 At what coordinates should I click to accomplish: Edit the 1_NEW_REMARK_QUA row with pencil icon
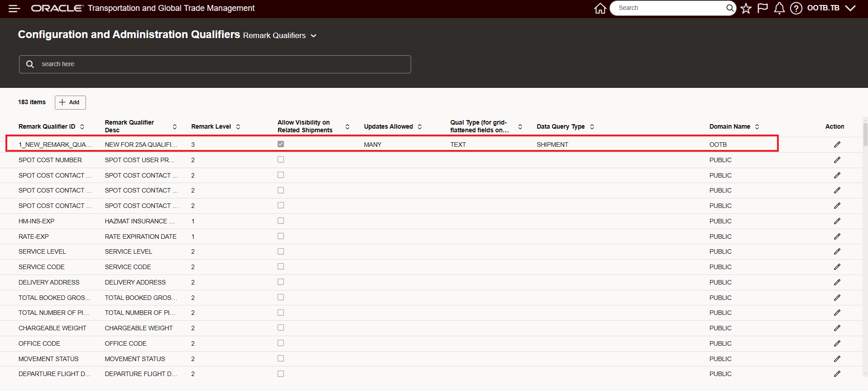point(837,145)
